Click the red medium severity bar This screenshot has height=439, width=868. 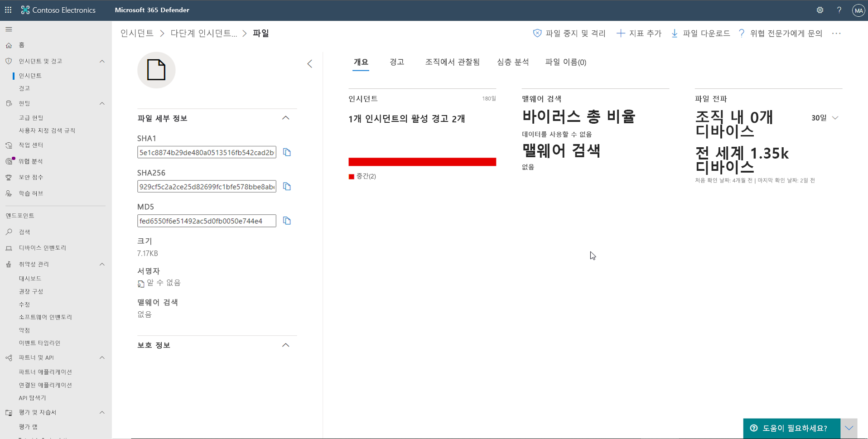coord(422,162)
